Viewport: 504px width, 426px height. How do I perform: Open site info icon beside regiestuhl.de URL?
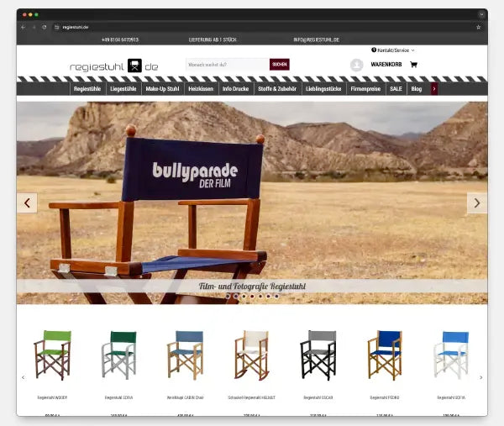point(57,28)
